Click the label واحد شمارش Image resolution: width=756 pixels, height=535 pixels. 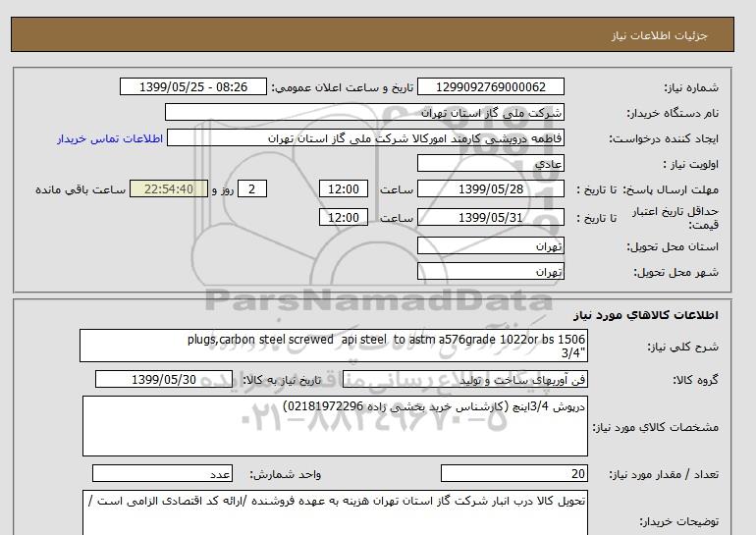pos(285,474)
